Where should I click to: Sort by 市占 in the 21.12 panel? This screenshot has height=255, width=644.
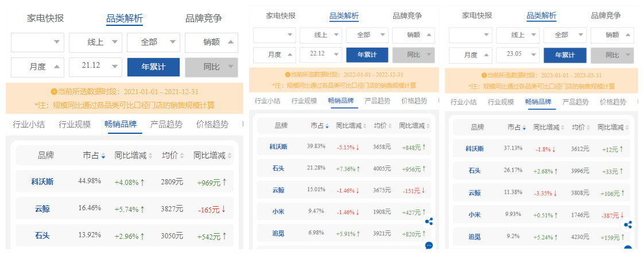point(95,156)
